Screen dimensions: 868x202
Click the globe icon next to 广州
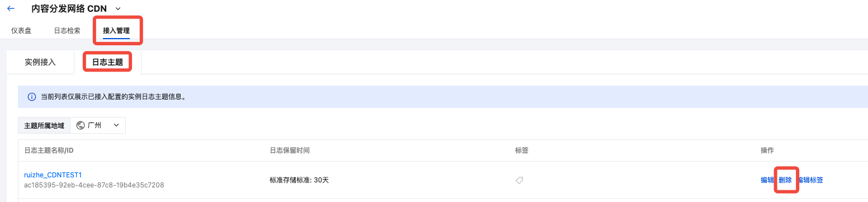click(x=81, y=125)
